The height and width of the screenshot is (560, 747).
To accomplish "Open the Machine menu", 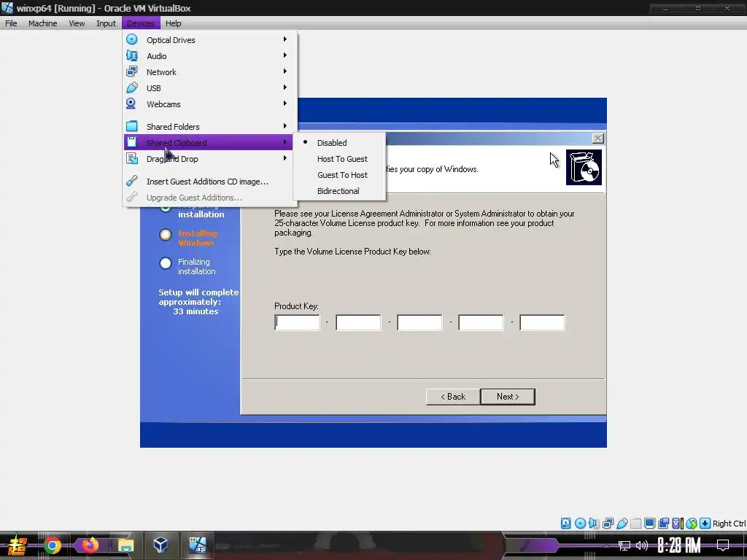I will [x=42, y=23].
